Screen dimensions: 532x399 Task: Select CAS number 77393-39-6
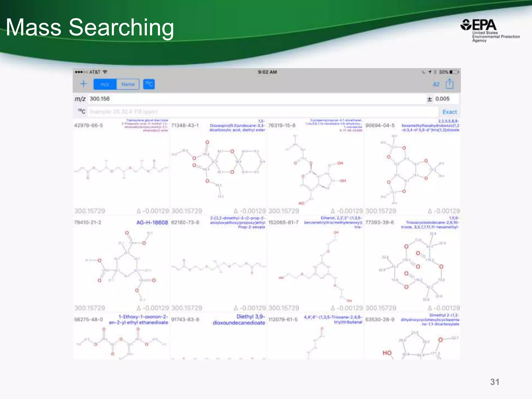pyautogui.click(x=380, y=222)
